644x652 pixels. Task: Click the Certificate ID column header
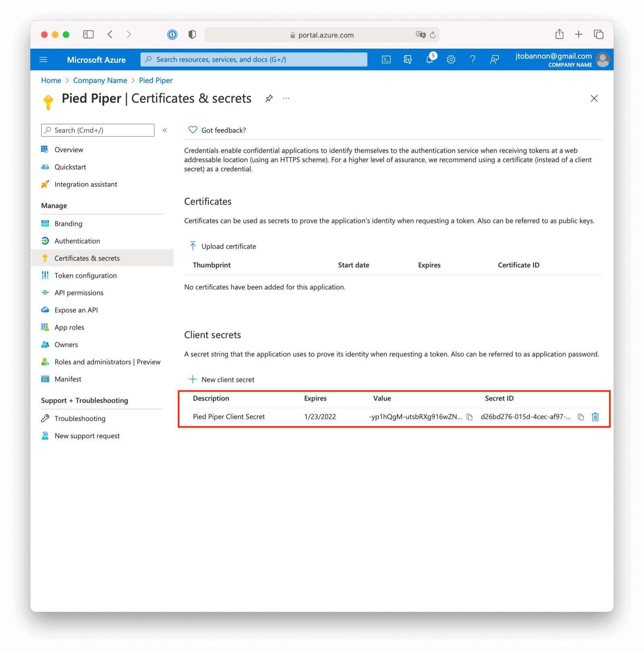[x=518, y=265]
